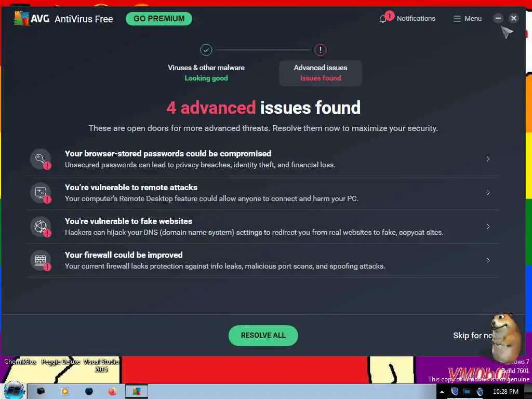Click the Skip for now link
Image resolution: width=532 pixels, height=399 pixels.
click(472, 335)
